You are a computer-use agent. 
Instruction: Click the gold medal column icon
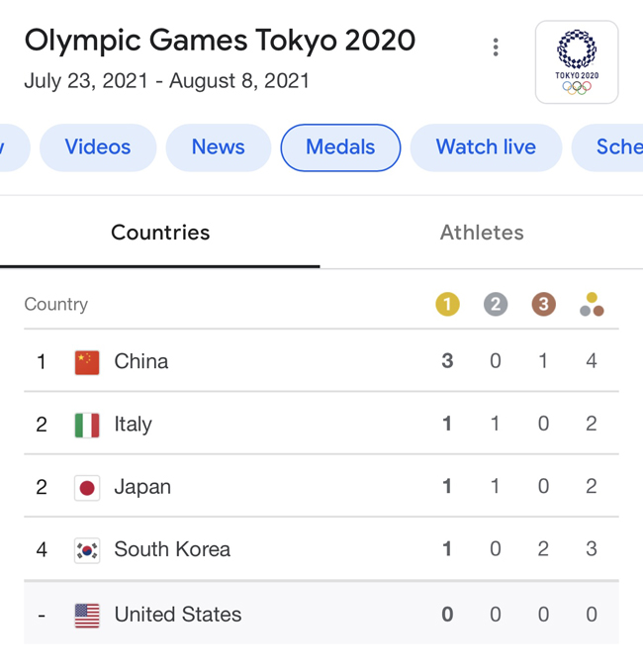pyautogui.click(x=448, y=304)
